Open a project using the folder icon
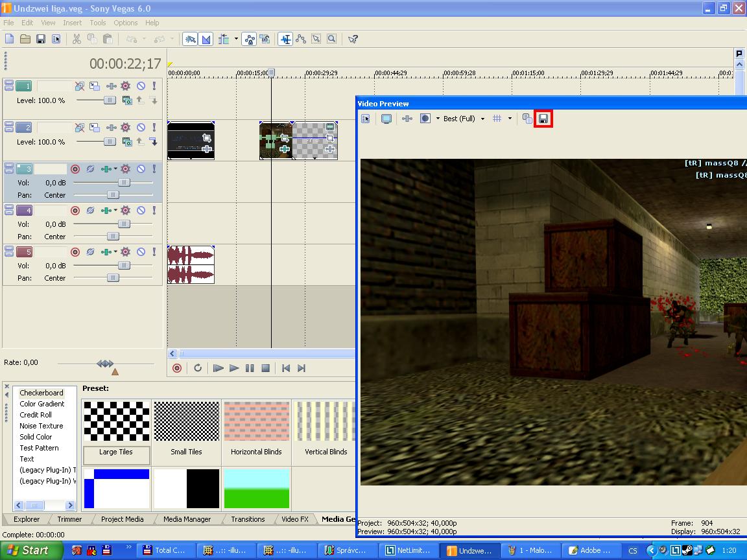The image size is (747, 560). pos(25,39)
